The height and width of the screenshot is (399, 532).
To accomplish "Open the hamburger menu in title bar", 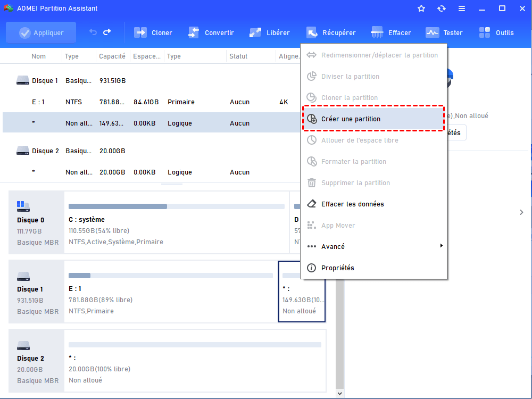I will 462,9.
